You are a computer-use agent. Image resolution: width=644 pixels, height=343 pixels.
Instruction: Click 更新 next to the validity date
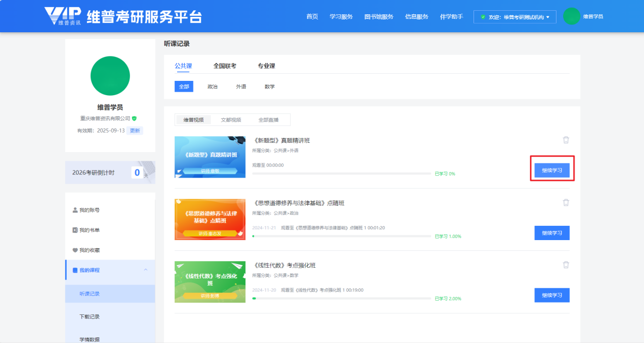coord(135,131)
